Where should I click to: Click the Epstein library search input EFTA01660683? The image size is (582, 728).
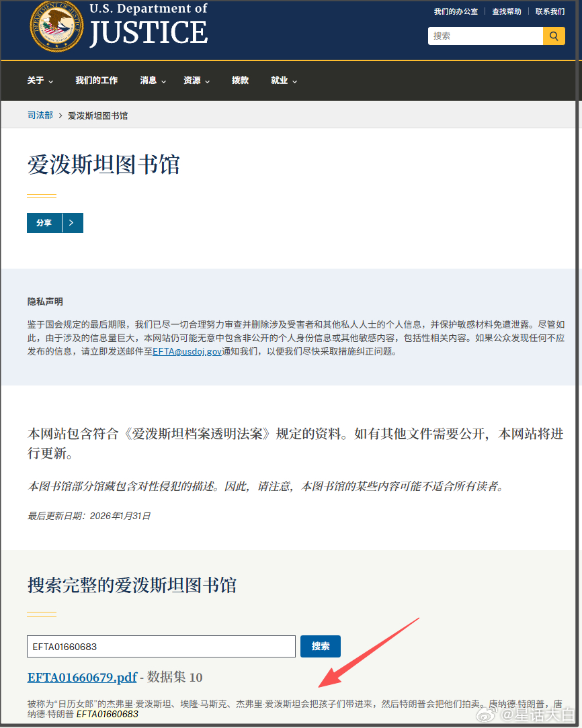coord(161,646)
